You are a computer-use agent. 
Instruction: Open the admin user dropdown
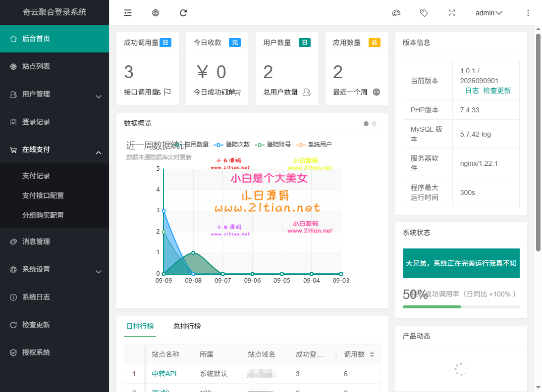[489, 13]
